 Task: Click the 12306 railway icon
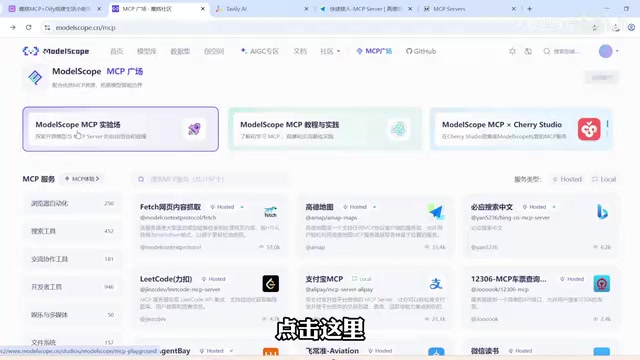[x=602, y=284]
